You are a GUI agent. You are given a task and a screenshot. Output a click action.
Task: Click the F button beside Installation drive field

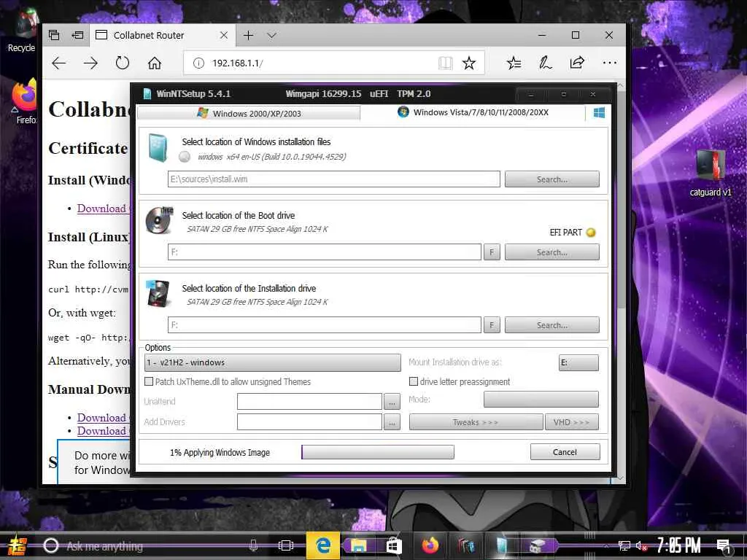492,324
